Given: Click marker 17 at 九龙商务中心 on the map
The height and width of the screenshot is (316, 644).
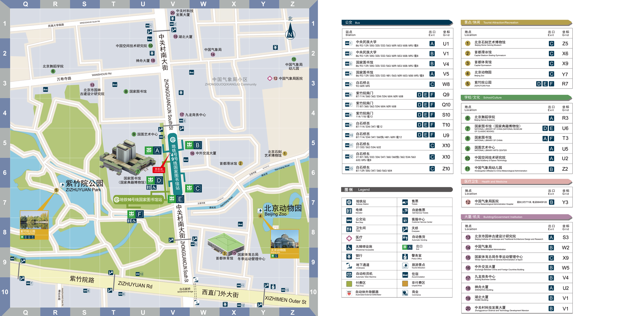Looking at the screenshot, I should 182,115.
